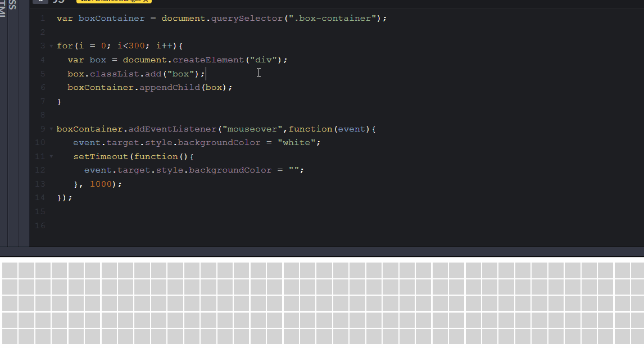This screenshot has height=348, width=644.
Task: Collapse the setTimeout block fold arrow on line 11
Action: (51, 156)
